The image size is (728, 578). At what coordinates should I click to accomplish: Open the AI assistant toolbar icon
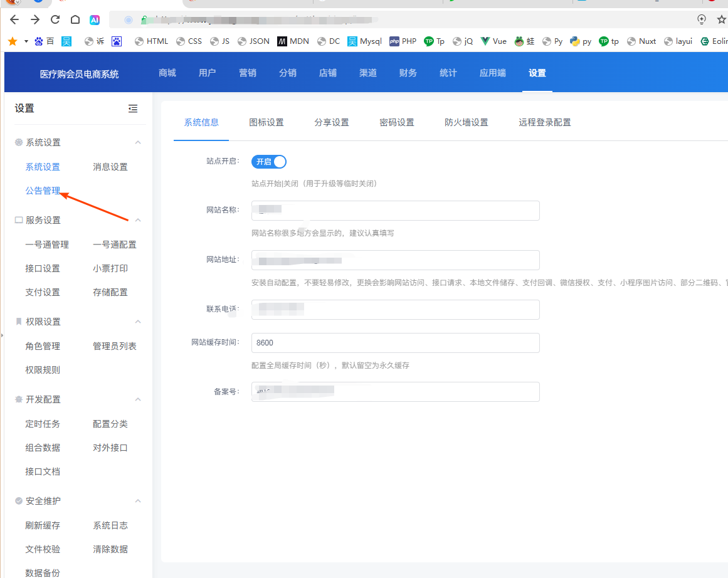pos(95,20)
